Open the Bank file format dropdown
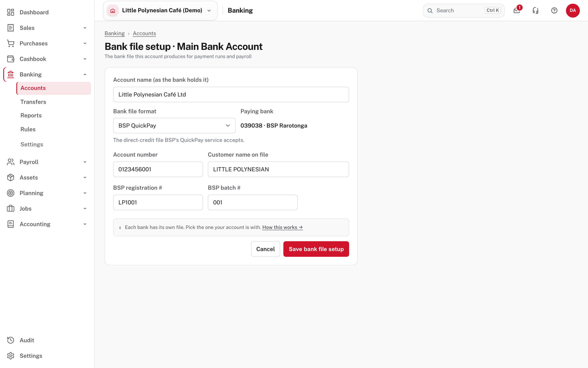Viewport: 588px width, 368px height. click(174, 126)
